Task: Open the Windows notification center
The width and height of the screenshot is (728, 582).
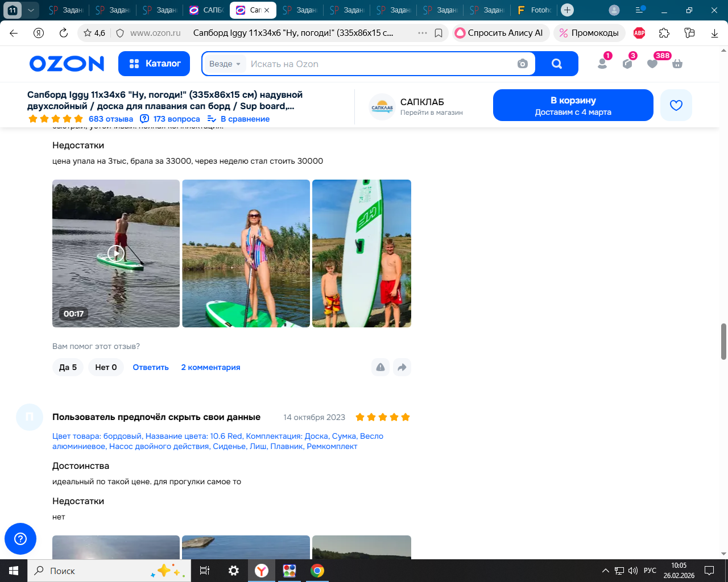Action: pyautogui.click(x=709, y=571)
